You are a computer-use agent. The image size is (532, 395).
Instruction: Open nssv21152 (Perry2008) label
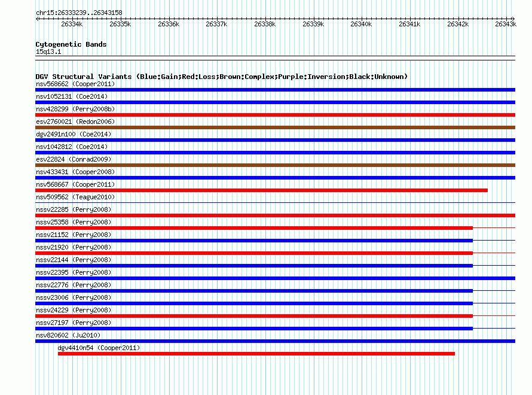(74, 235)
